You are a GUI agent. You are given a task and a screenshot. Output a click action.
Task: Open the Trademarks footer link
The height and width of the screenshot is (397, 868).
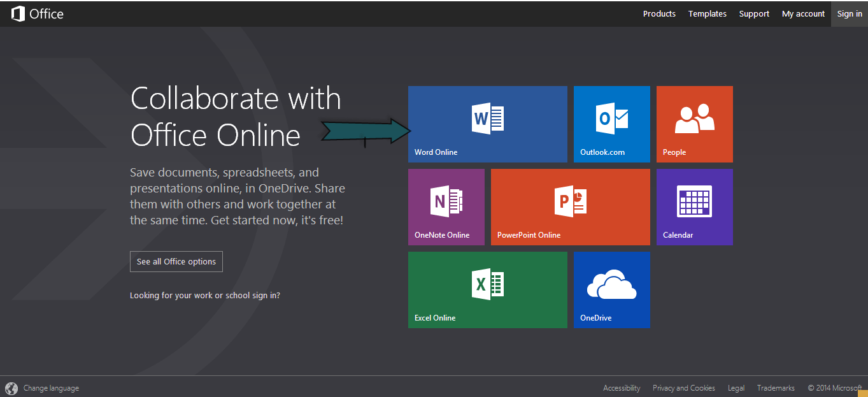776,388
